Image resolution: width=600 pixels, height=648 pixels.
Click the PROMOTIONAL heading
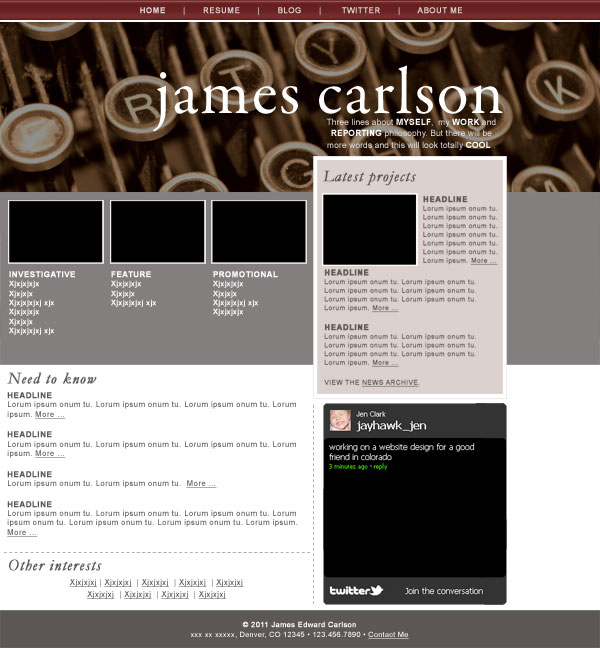pos(245,274)
